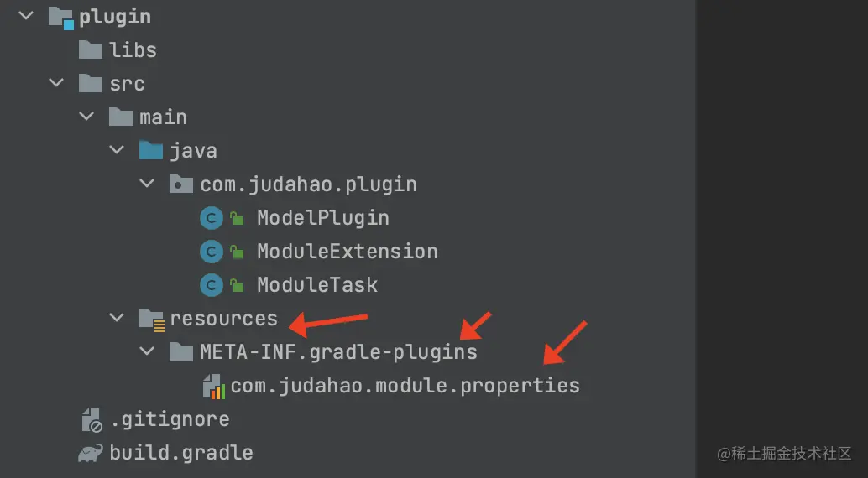The width and height of the screenshot is (868, 478).
Task: Select the build.gradle file
Action: pyautogui.click(x=181, y=453)
